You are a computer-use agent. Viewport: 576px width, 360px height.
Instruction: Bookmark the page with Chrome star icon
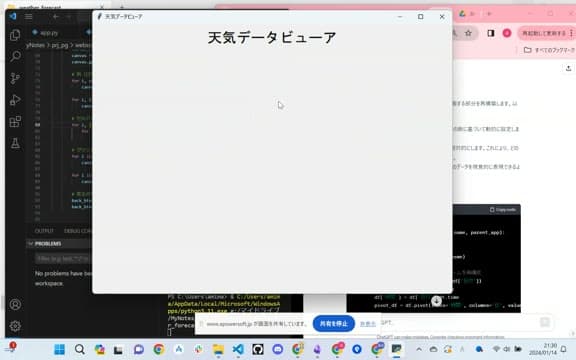pyautogui.click(x=468, y=33)
